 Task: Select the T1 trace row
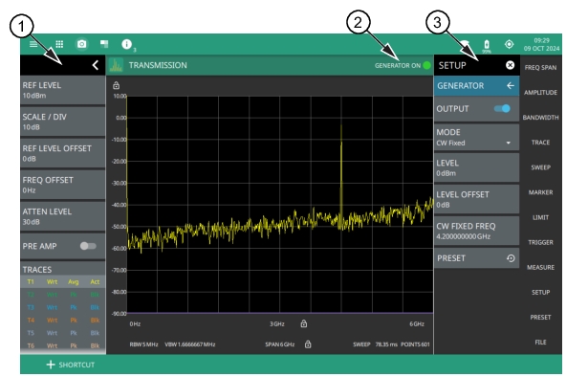click(x=63, y=281)
